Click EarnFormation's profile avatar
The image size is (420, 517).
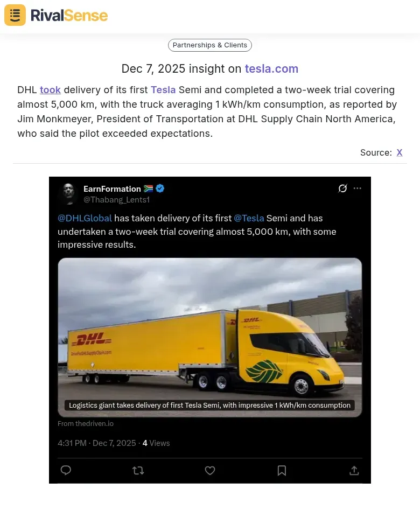tap(68, 193)
